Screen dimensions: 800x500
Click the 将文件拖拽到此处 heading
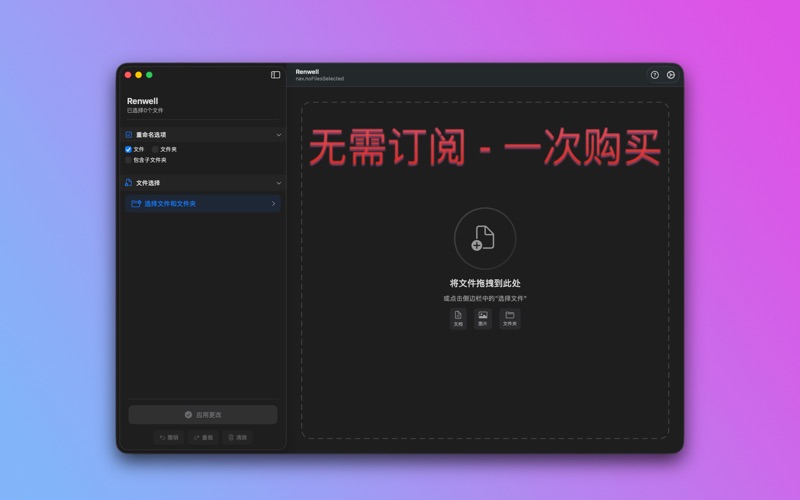click(x=485, y=283)
